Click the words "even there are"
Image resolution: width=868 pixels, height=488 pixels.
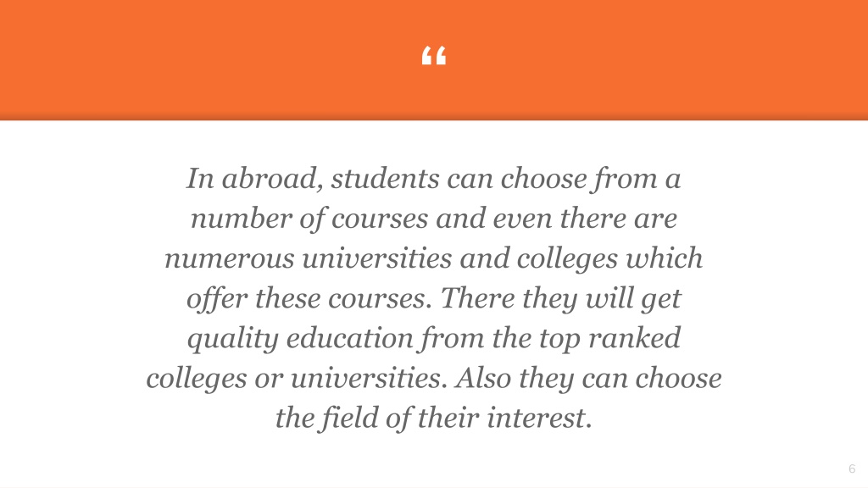[585, 219]
